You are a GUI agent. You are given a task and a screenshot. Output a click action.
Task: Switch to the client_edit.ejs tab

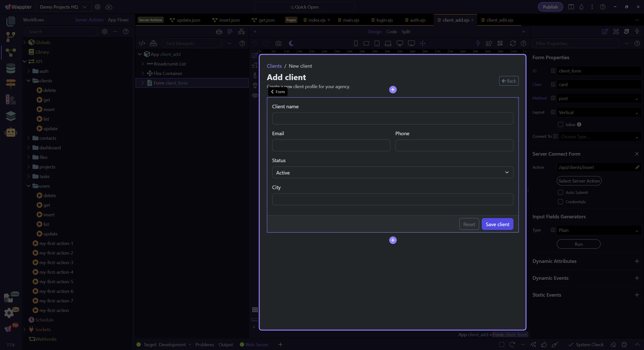click(x=500, y=20)
